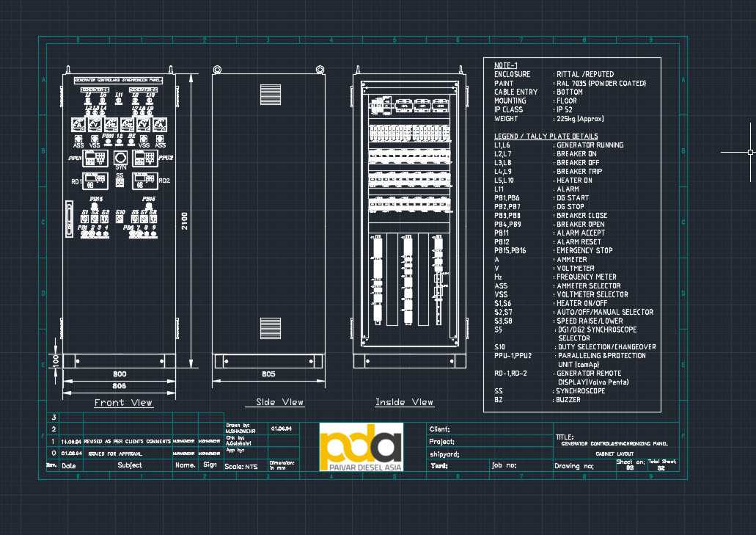This screenshot has height=535, width=756.
Task: Click the "2100" height dimension text
Action: coord(185,220)
